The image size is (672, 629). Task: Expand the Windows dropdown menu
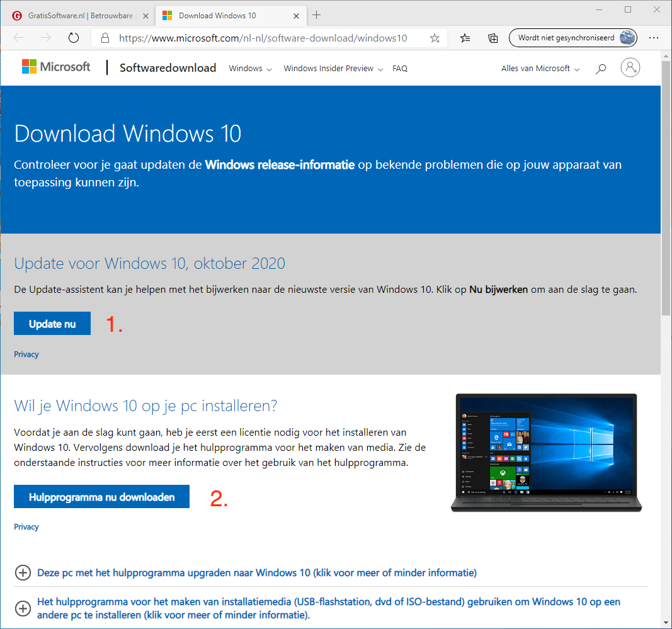click(250, 69)
